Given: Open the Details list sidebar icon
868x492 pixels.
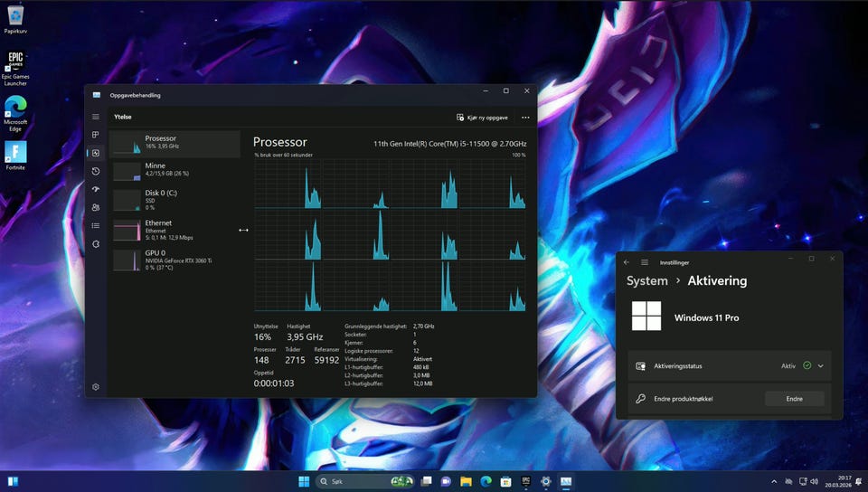Looking at the screenshot, I should (96, 225).
